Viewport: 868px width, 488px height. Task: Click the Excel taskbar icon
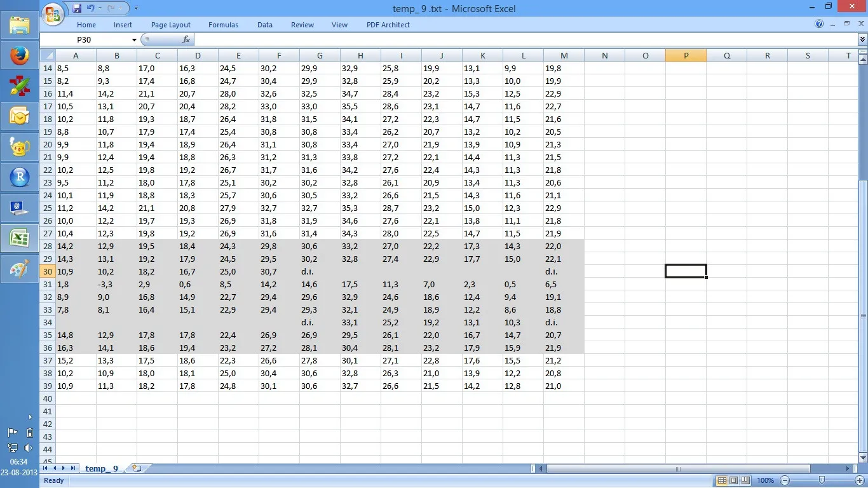[20, 239]
